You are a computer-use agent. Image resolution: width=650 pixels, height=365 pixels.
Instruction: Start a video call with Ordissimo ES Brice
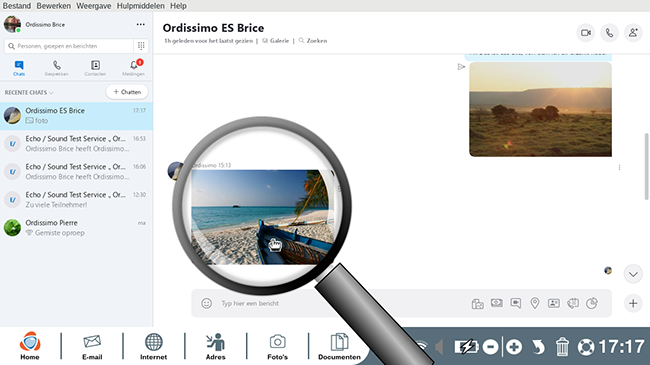pyautogui.click(x=586, y=33)
